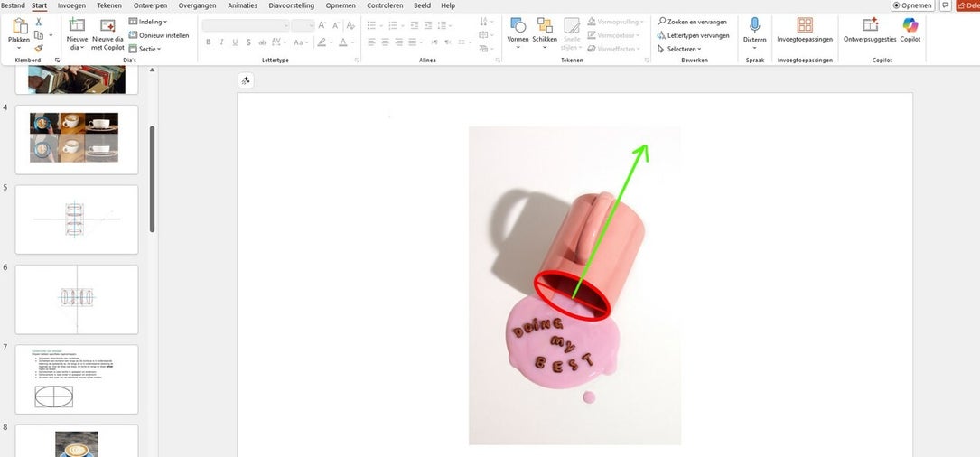Image resolution: width=980 pixels, height=457 pixels.
Task: Switch to the Beeld tab
Action: (x=422, y=5)
